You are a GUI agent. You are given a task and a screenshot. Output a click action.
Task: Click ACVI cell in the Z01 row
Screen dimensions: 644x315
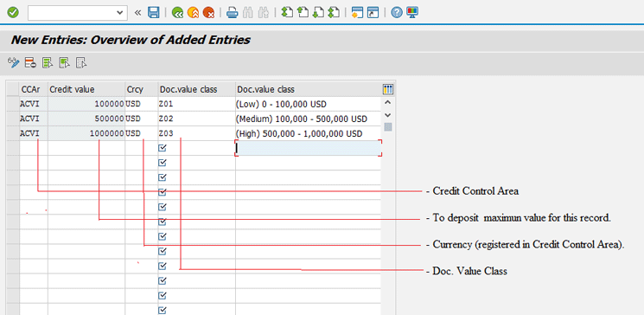(33, 104)
